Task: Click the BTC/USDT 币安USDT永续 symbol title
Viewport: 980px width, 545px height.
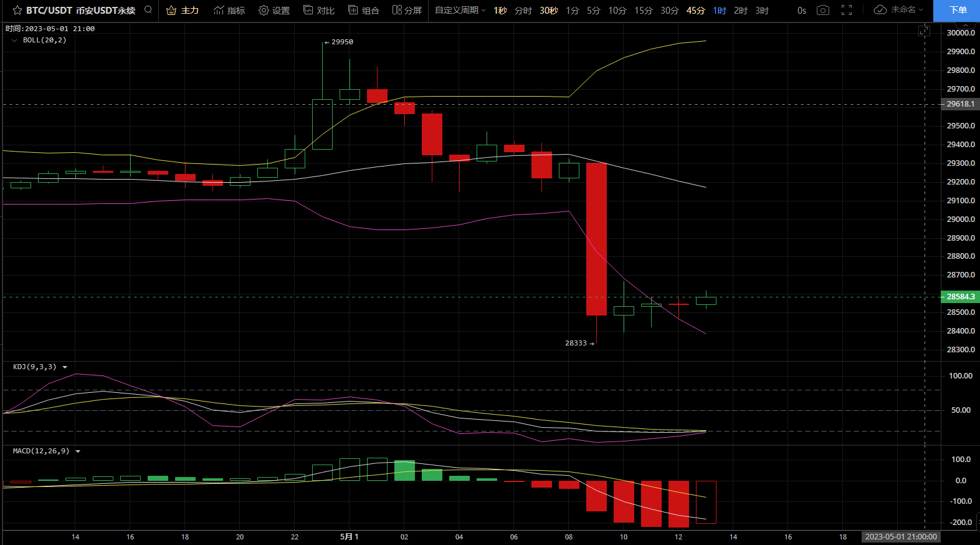Action: click(80, 10)
